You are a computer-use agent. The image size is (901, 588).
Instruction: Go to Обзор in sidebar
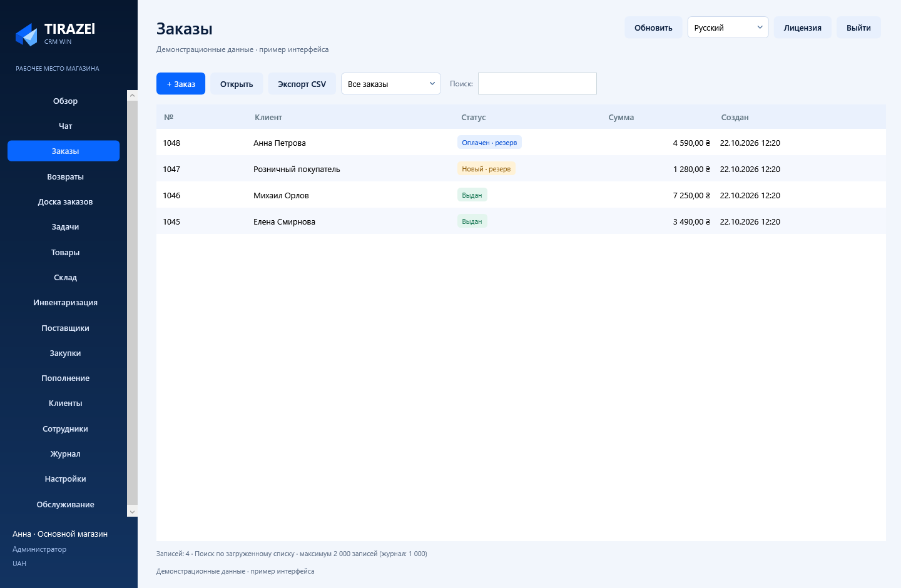[65, 101]
